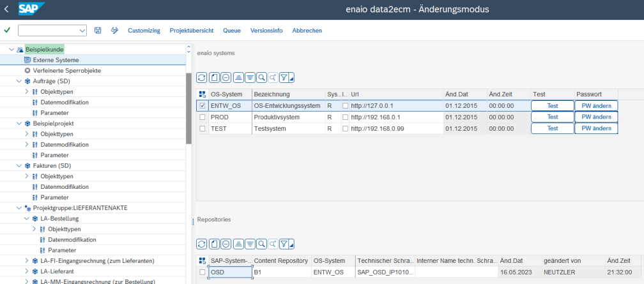Select Verfeinerte Sperrobjekte in the tree
Image resolution: width=644 pixels, height=284 pixels.
click(x=67, y=70)
